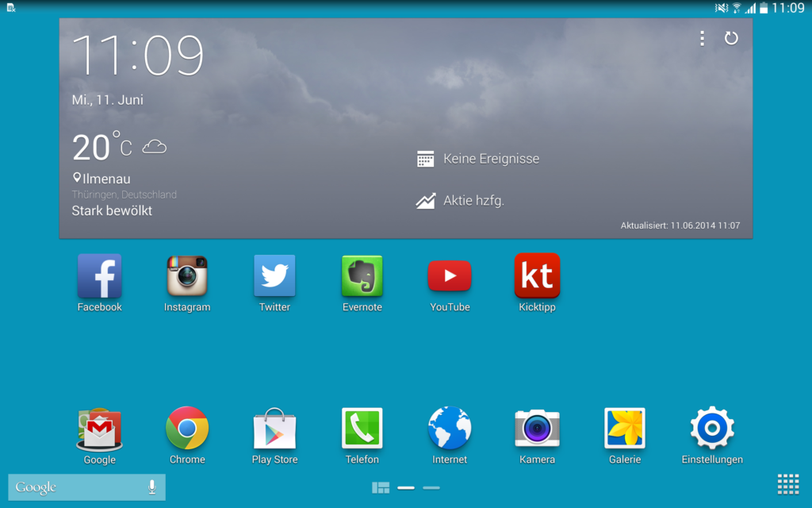
Task: Open the Telefon phone app
Action: click(362, 428)
